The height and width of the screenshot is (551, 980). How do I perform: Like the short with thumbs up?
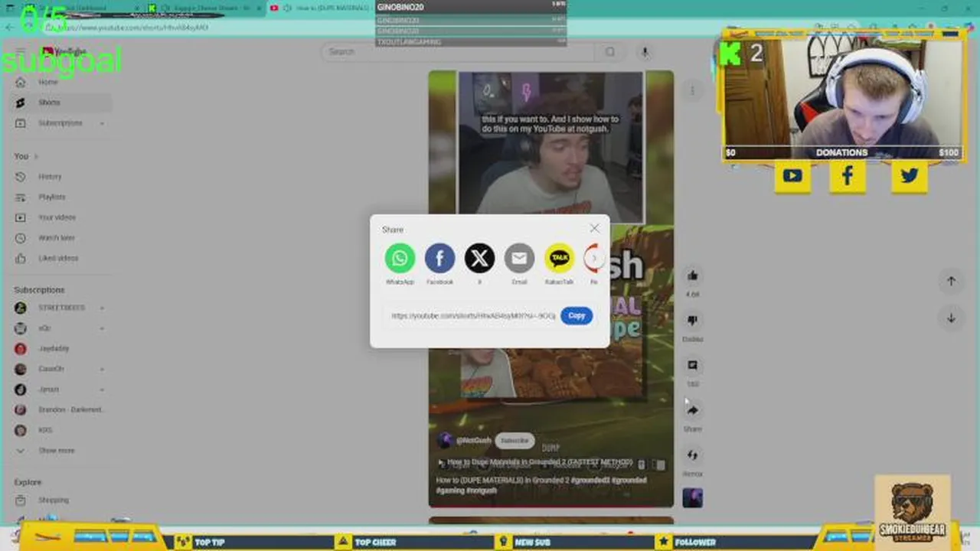pos(692,275)
